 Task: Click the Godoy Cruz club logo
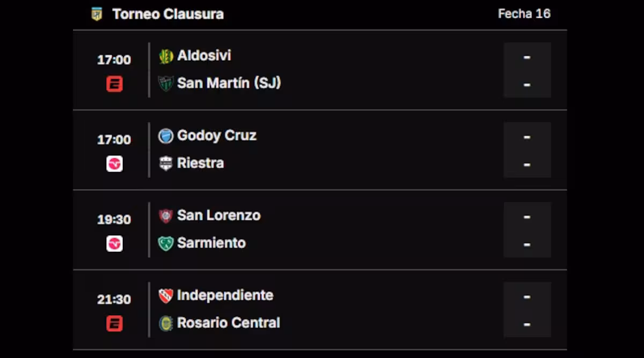coord(165,136)
